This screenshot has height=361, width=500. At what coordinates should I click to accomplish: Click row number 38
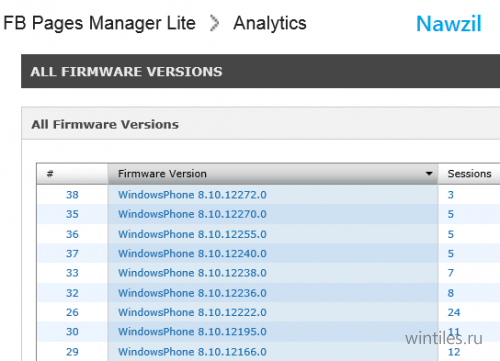tap(72, 195)
